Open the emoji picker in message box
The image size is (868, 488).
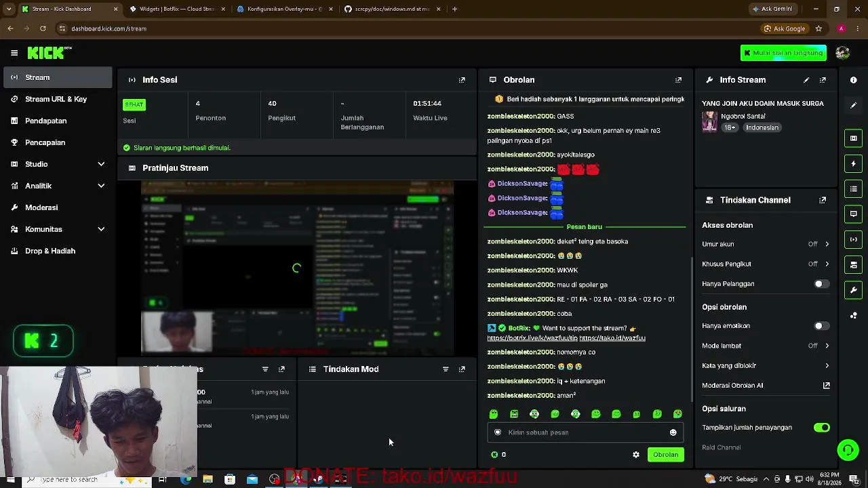point(673,432)
